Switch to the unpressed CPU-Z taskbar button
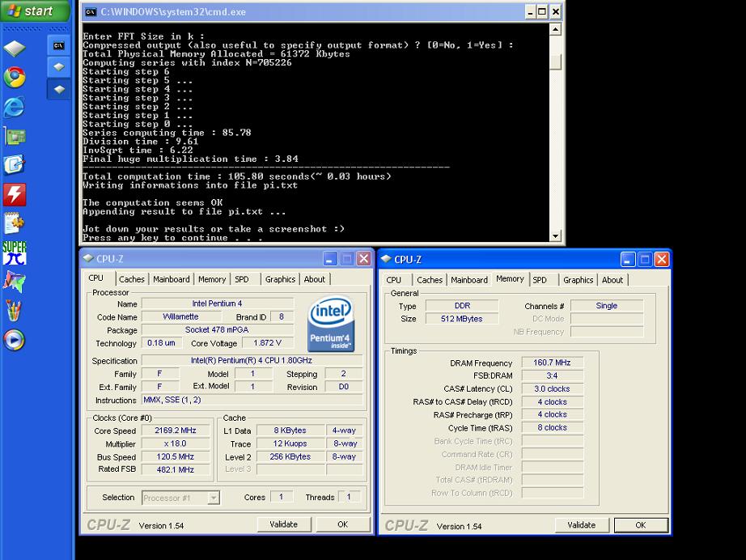 click(58, 66)
